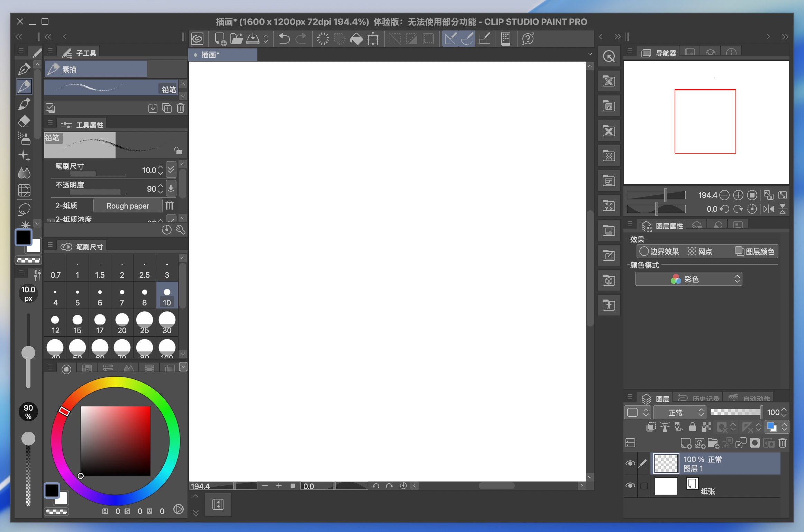Click the Save icon in the top toolbar
This screenshot has width=804, height=532.
(253, 39)
